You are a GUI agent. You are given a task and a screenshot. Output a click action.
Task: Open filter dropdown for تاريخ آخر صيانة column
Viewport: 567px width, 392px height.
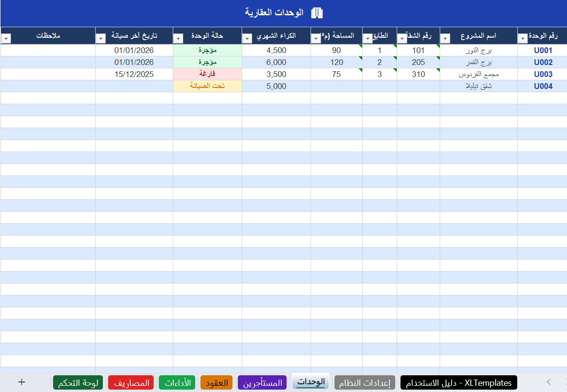pyautogui.click(x=100, y=38)
